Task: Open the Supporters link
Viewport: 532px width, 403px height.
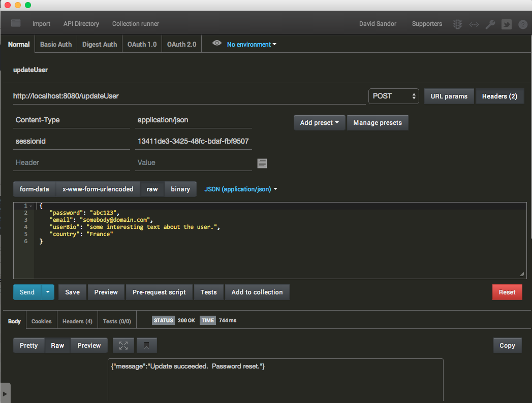Action: (x=427, y=24)
